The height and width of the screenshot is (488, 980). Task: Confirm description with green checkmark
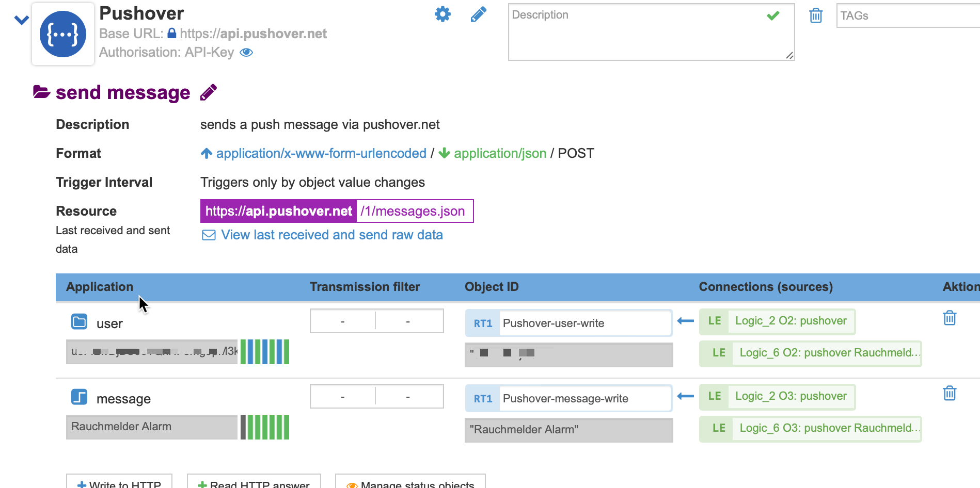pyautogui.click(x=773, y=15)
